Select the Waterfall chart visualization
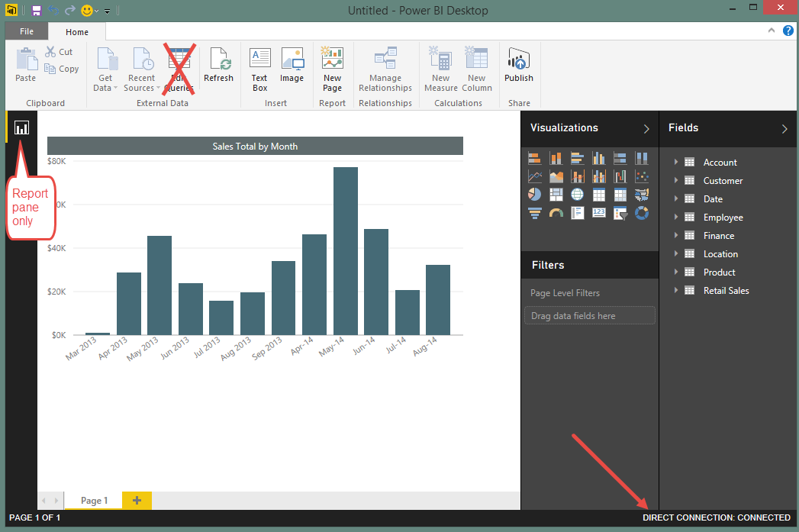799x532 pixels. 620,177
